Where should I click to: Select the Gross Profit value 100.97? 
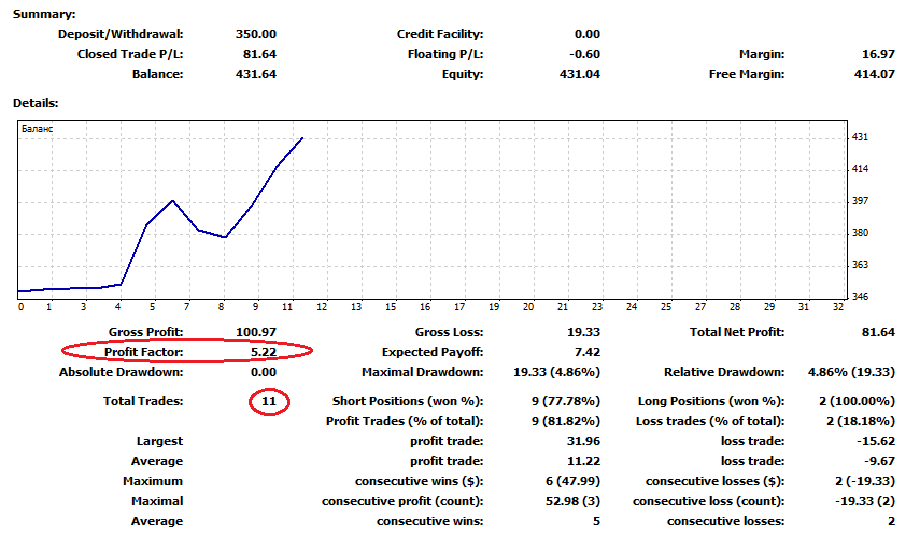256,332
